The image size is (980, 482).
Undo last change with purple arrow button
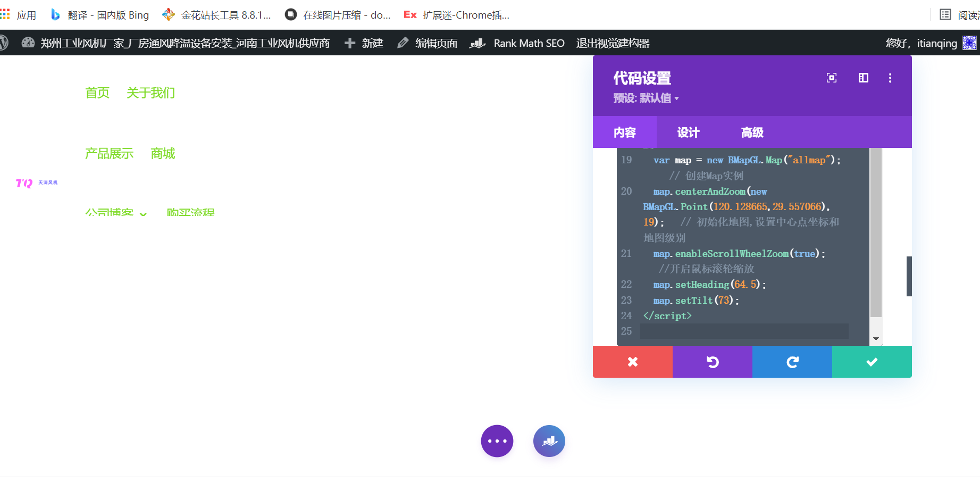[713, 362]
